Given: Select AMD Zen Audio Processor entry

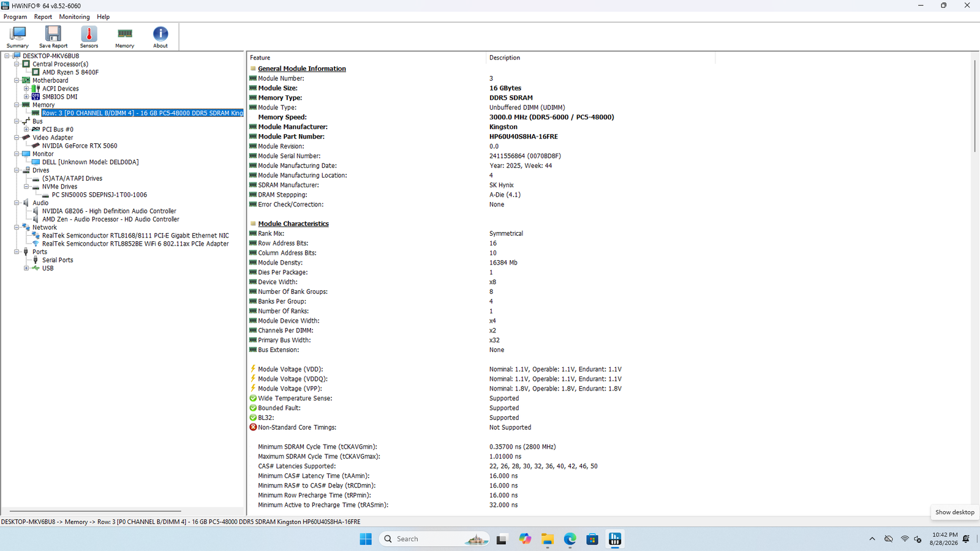Looking at the screenshot, I should tap(111, 219).
